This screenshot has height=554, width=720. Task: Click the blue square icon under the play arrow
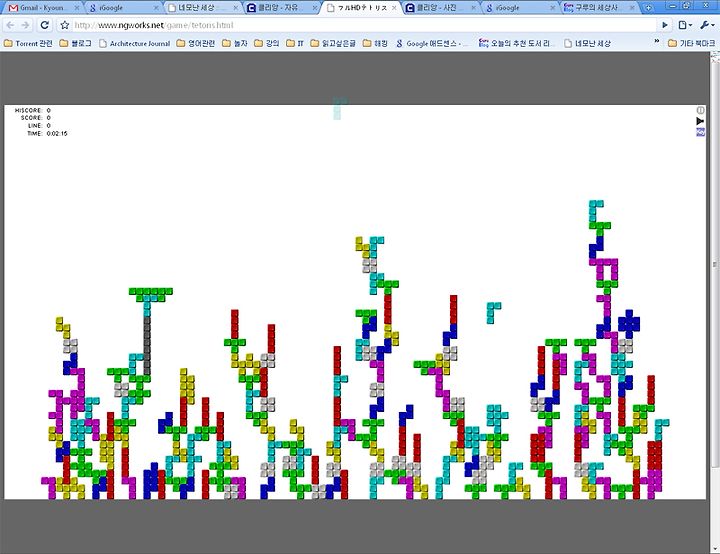(x=700, y=133)
